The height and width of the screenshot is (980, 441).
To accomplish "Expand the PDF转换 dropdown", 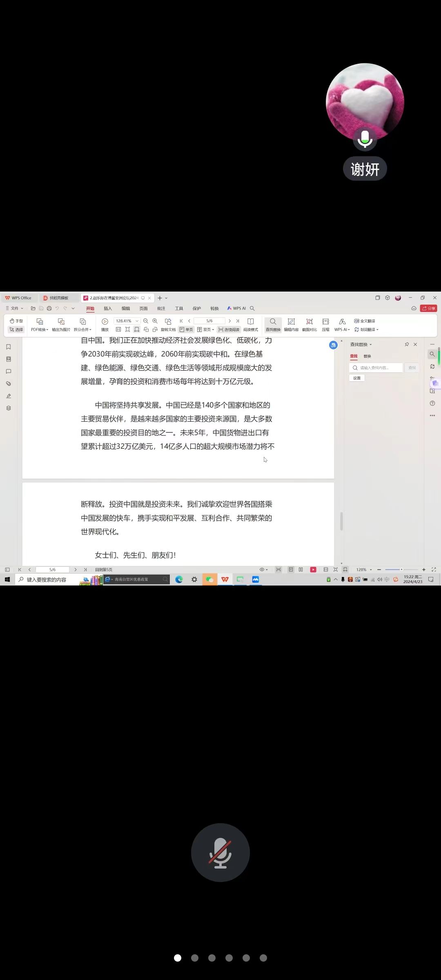I will point(40,330).
